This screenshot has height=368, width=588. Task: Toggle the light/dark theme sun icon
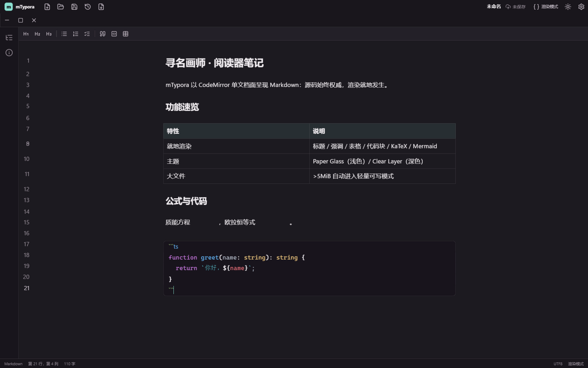pyautogui.click(x=568, y=7)
